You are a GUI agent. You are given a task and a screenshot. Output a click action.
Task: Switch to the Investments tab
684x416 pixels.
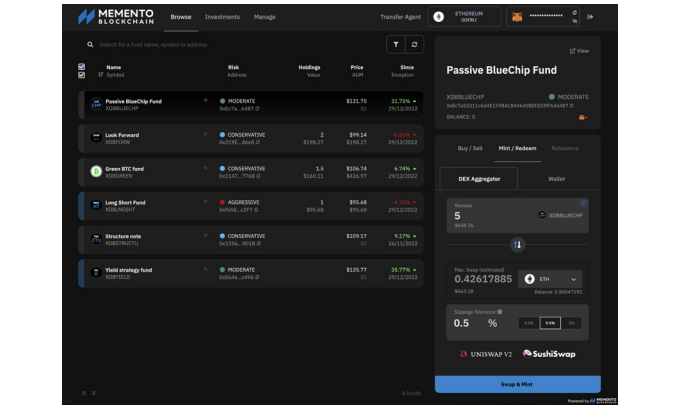(222, 17)
